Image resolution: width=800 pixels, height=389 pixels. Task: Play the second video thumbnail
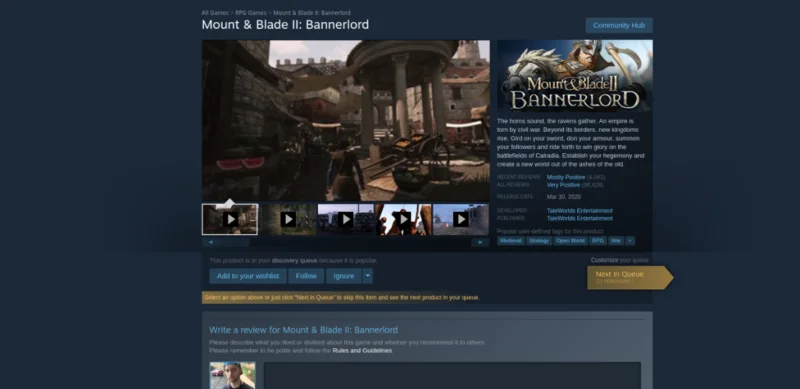coord(288,220)
